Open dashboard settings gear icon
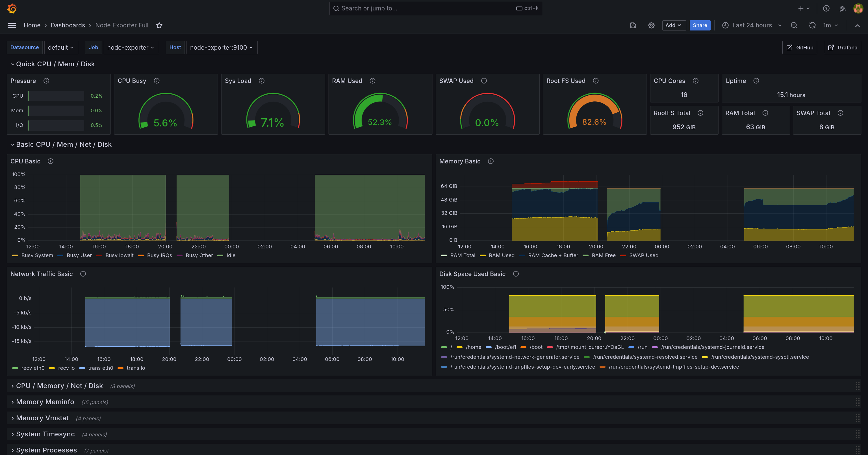 651,25
